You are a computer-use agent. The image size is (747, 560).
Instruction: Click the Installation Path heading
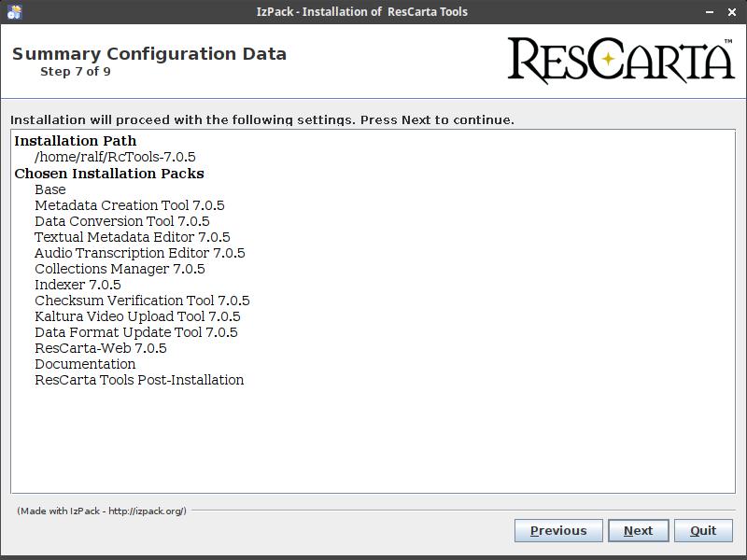[x=76, y=141]
